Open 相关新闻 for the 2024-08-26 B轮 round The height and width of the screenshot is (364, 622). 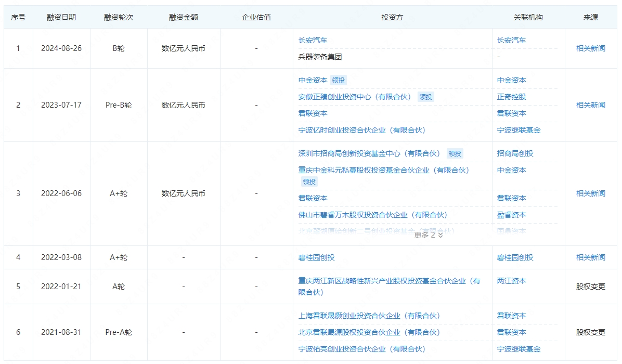click(x=591, y=48)
